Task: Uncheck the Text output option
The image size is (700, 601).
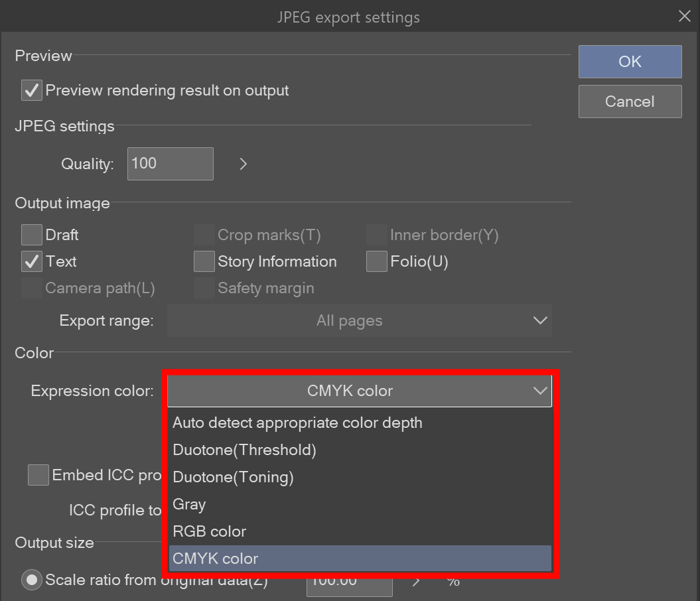Action: [32, 262]
